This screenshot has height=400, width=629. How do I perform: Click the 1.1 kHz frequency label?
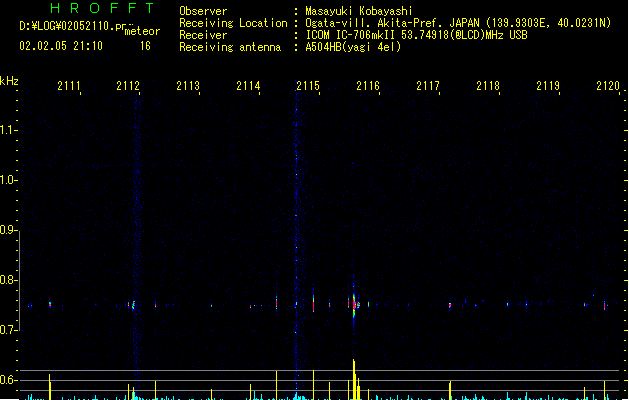tap(8, 130)
